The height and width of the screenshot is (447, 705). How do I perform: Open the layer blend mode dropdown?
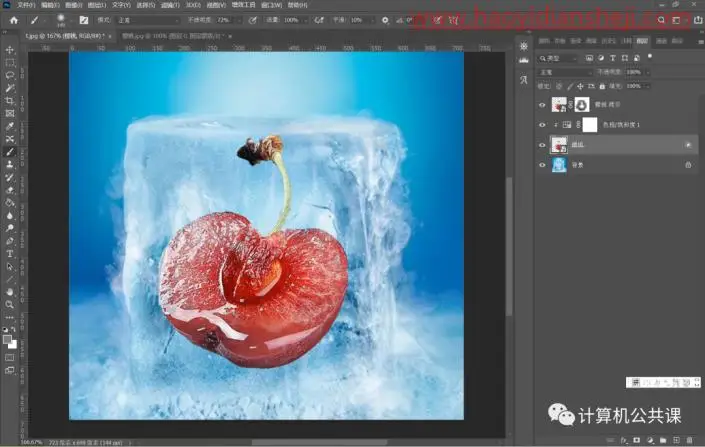[565, 72]
